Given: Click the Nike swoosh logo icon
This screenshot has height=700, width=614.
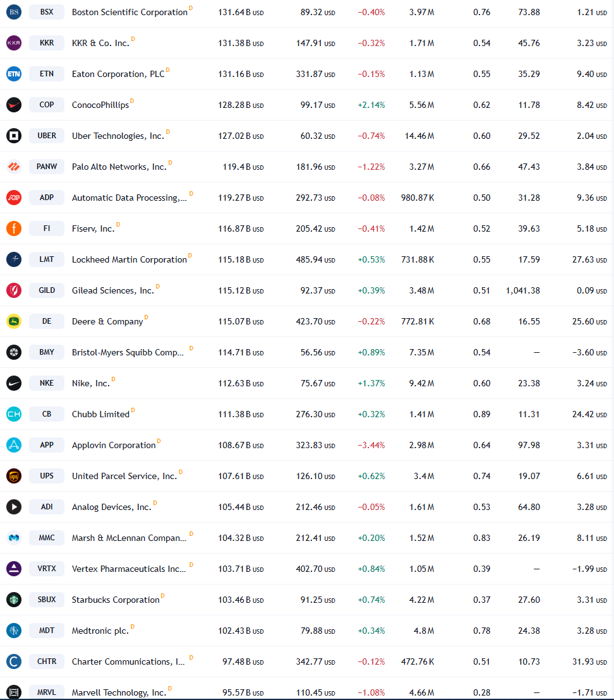Looking at the screenshot, I should coord(14,383).
